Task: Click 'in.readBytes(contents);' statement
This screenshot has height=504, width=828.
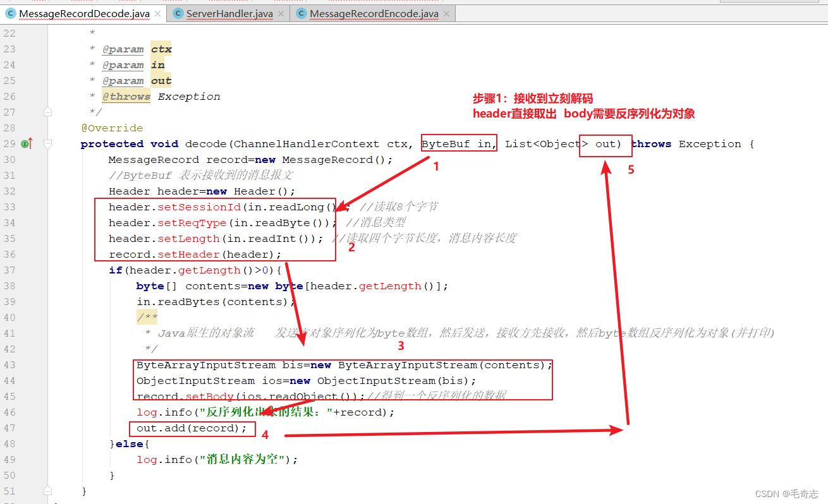Action: [216, 302]
